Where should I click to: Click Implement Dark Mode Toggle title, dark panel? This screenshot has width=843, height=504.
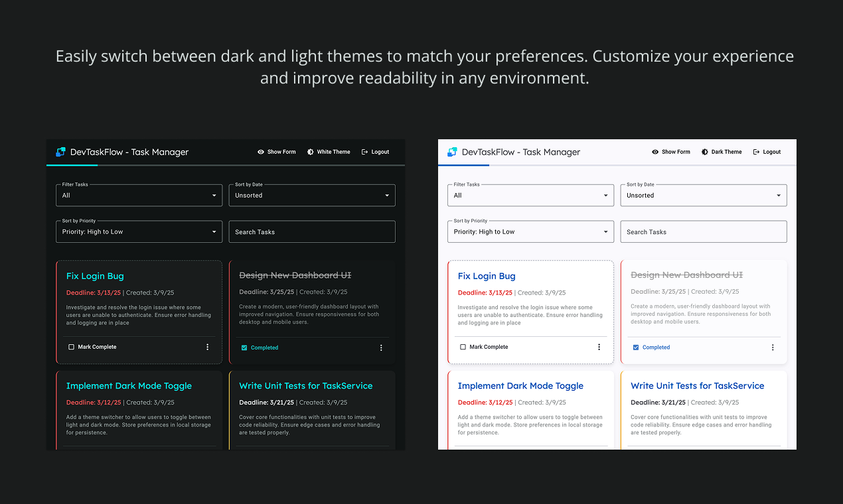click(x=129, y=386)
